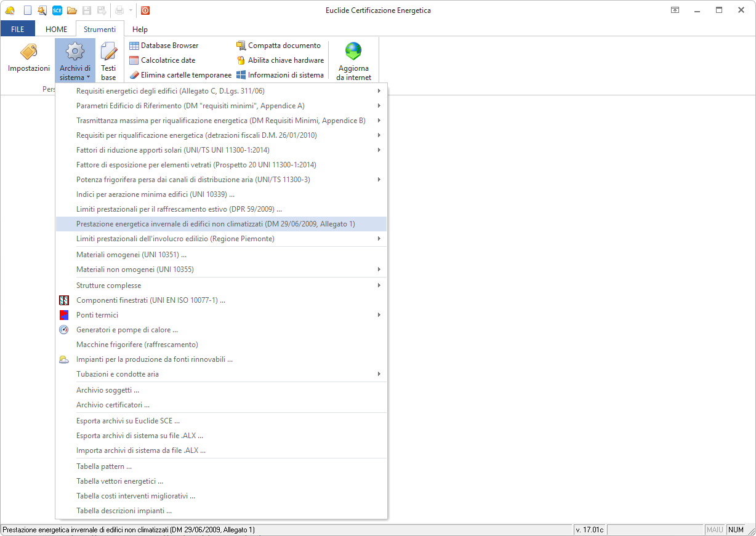Click Tabella vettori energetici entry
Image resolution: width=756 pixels, height=536 pixels.
tap(120, 481)
